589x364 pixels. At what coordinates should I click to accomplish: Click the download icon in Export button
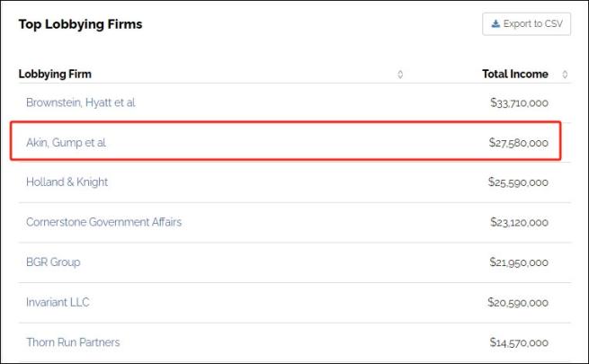[495, 24]
